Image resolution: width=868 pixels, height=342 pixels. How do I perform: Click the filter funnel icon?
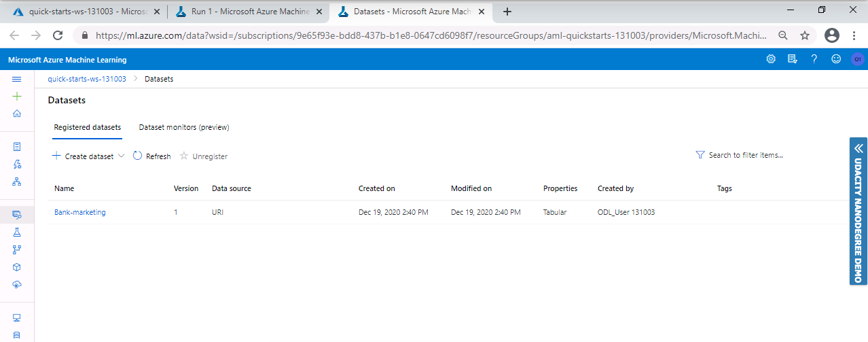tap(700, 155)
